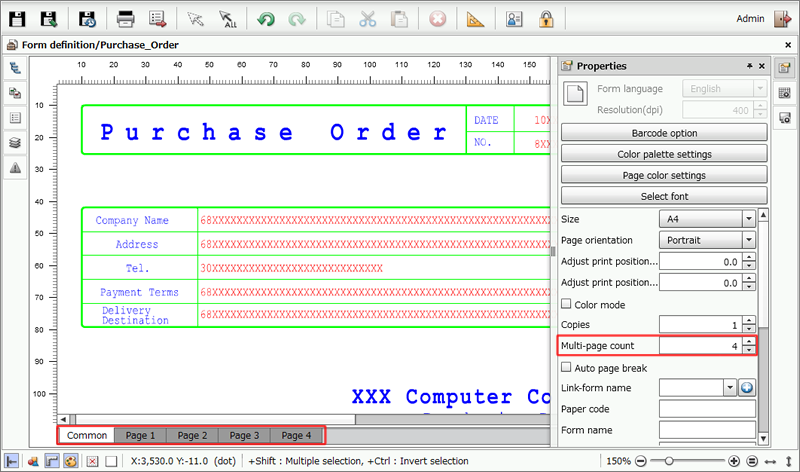The image size is (800, 472).
Task: Click the Select font button
Action: click(x=664, y=196)
